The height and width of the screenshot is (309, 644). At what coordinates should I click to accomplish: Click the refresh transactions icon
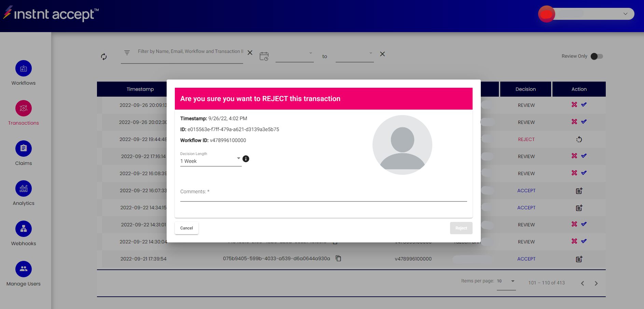pyautogui.click(x=104, y=57)
